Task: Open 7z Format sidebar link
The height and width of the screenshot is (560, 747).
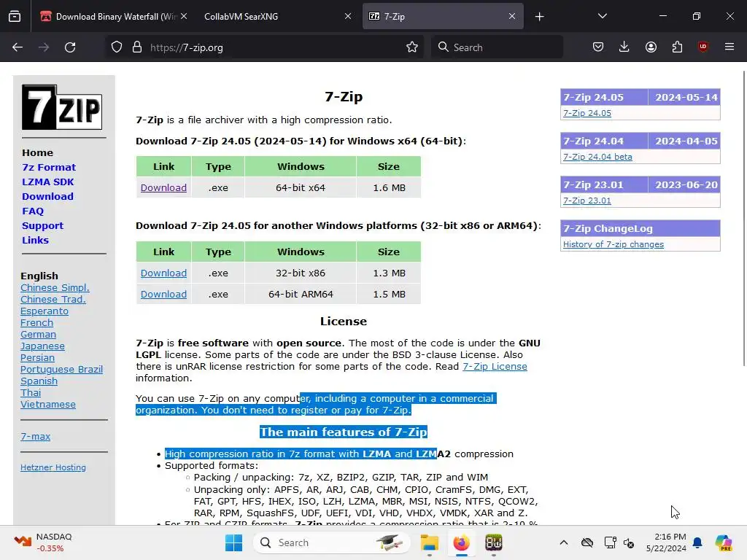Action: coord(49,168)
